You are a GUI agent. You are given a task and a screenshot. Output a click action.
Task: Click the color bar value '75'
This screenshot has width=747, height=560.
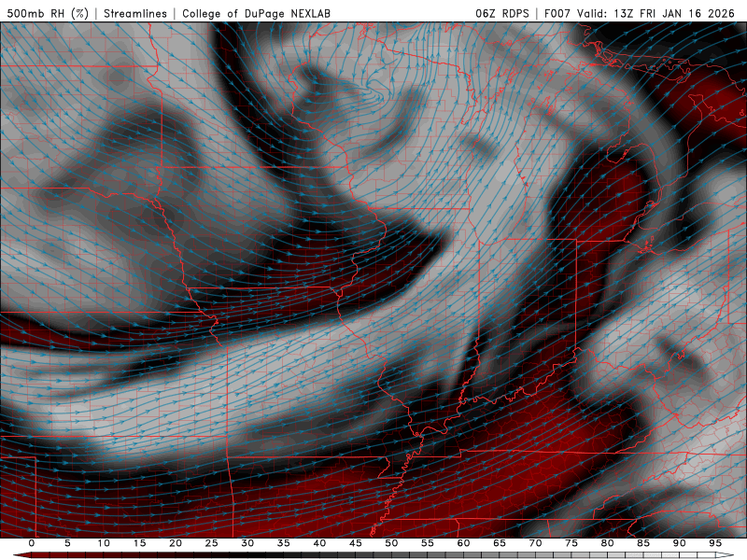point(571,543)
